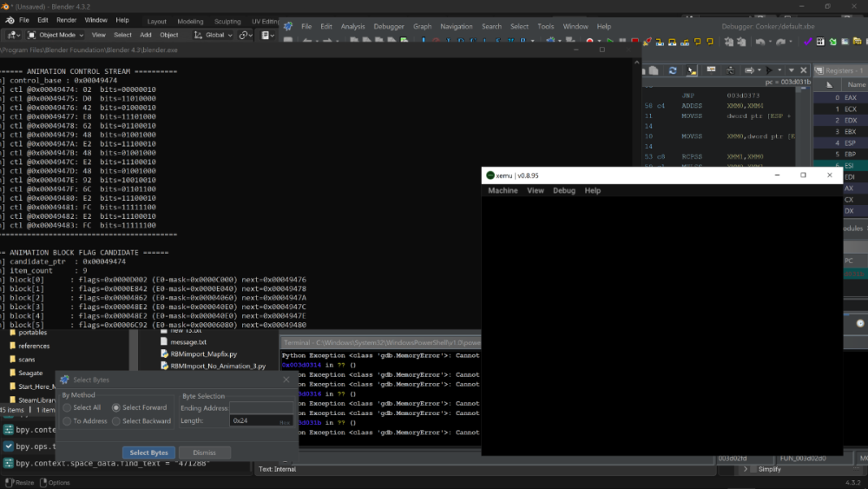
Task: Open the redo history dropdown arrow in Ghidra
Action: click(791, 42)
